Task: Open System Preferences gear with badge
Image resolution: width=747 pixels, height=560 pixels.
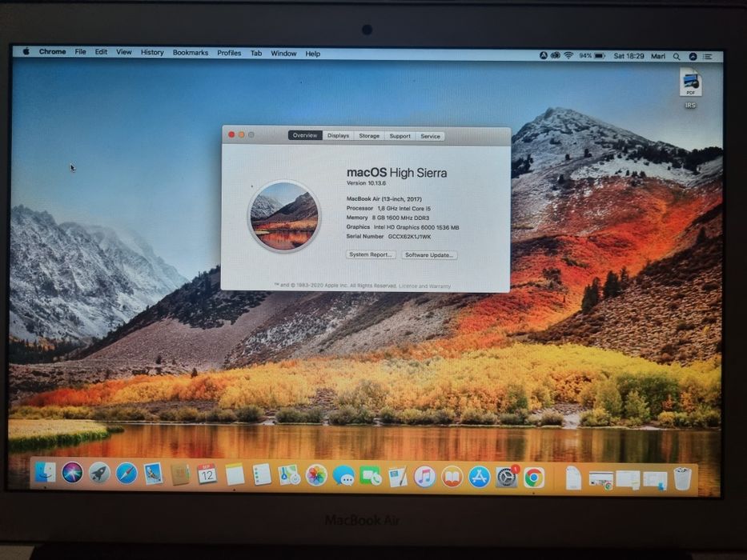Action: point(507,477)
